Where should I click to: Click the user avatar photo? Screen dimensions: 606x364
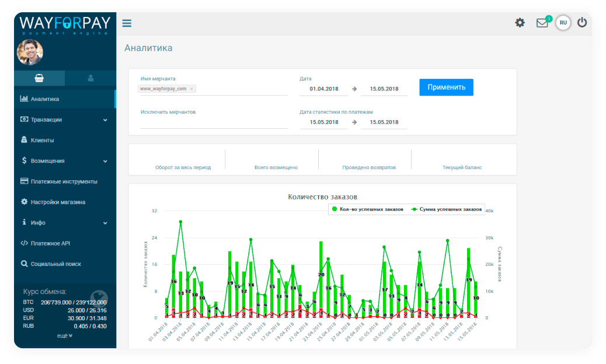pos(30,52)
